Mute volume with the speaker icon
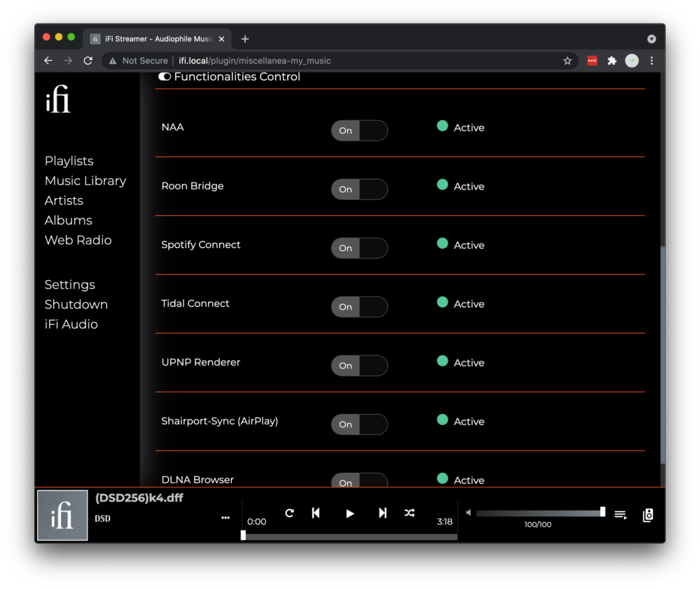 click(x=468, y=512)
